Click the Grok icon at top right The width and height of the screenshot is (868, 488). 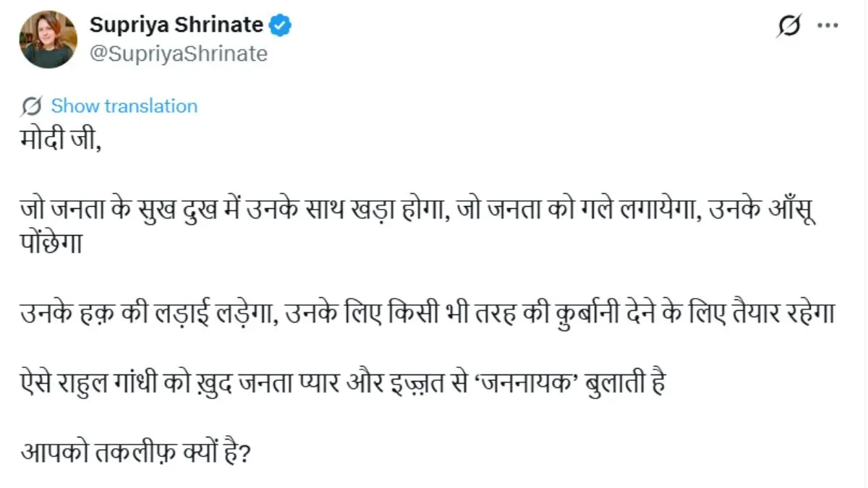coord(790,27)
